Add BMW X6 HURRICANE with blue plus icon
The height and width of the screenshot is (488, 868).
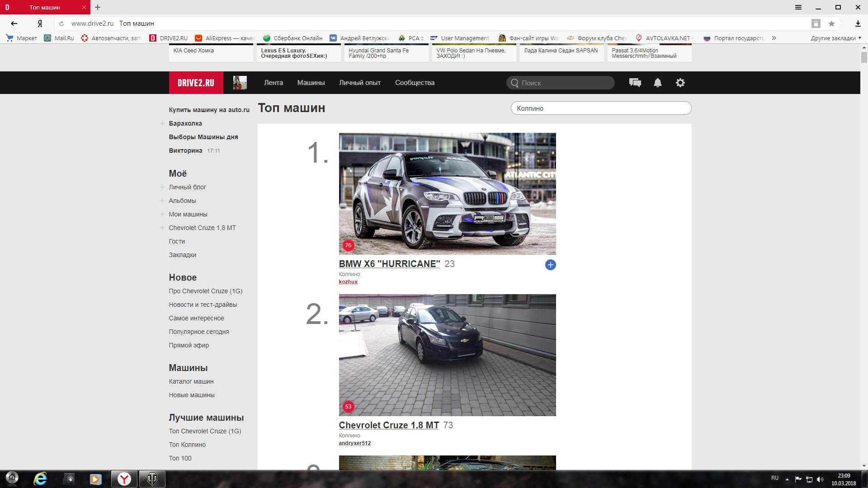point(550,265)
